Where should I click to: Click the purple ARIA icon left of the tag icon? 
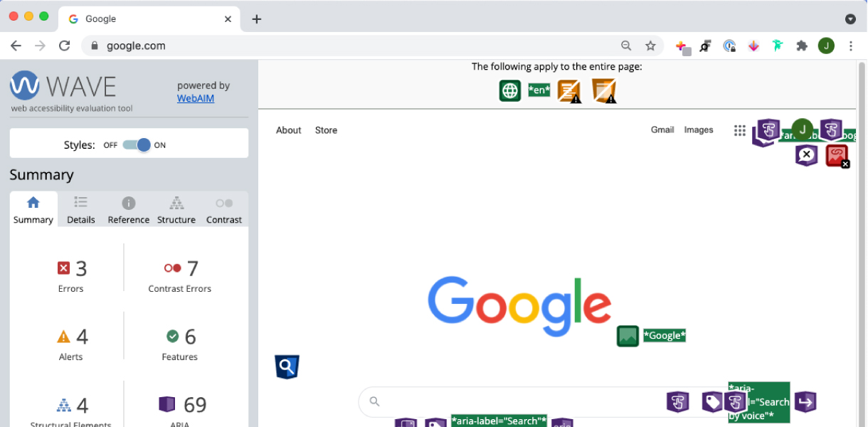point(677,402)
